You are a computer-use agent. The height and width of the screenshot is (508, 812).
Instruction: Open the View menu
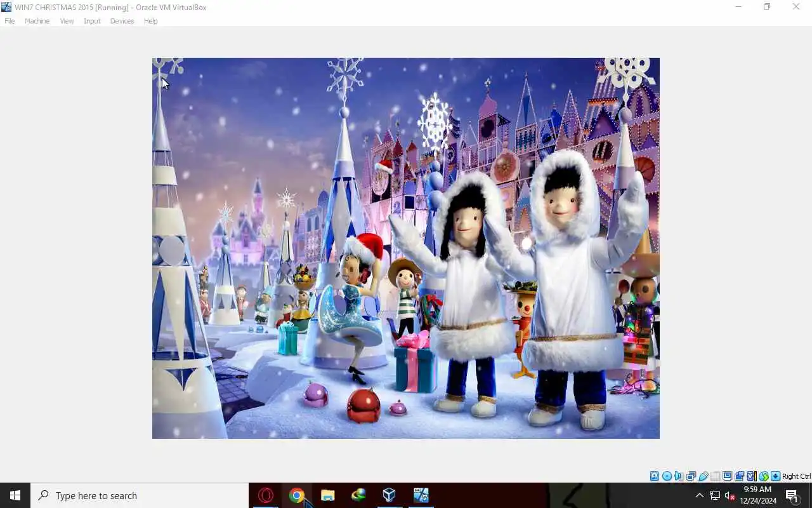[67, 21]
